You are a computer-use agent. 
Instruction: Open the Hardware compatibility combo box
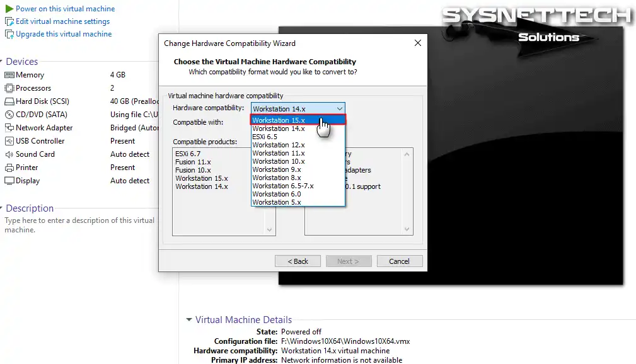click(x=298, y=108)
